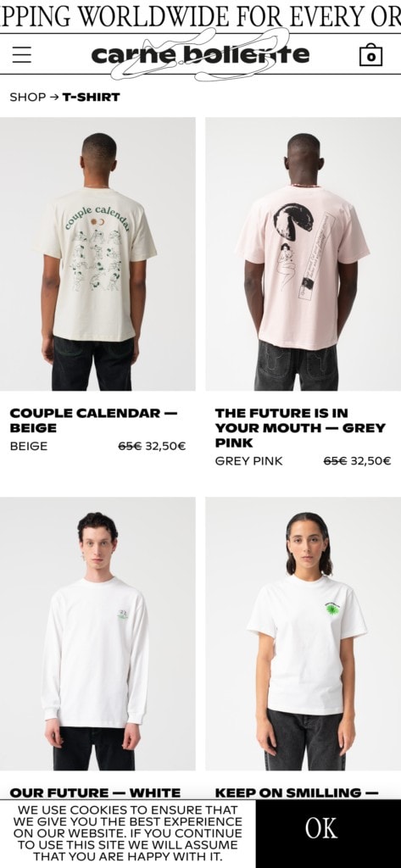Select T-SHIRT in the breadcrumb
401x868 pixels.
(92, 97)
